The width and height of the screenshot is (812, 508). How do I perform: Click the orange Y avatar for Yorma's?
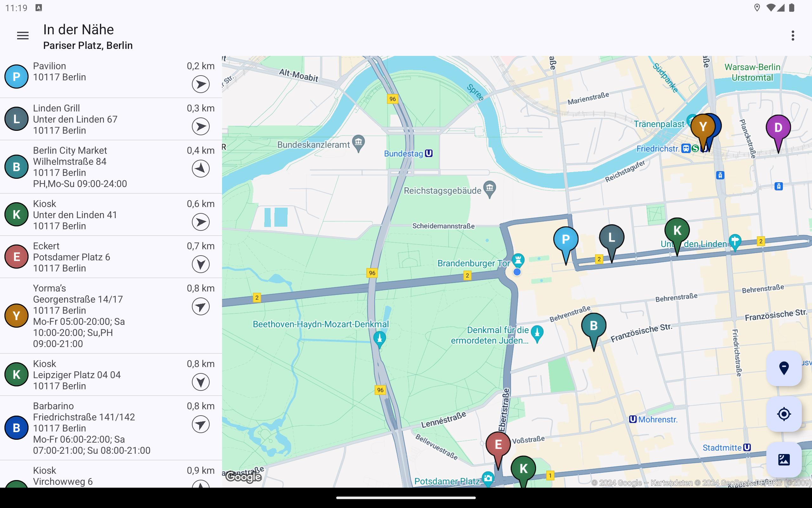pos(16,316)
